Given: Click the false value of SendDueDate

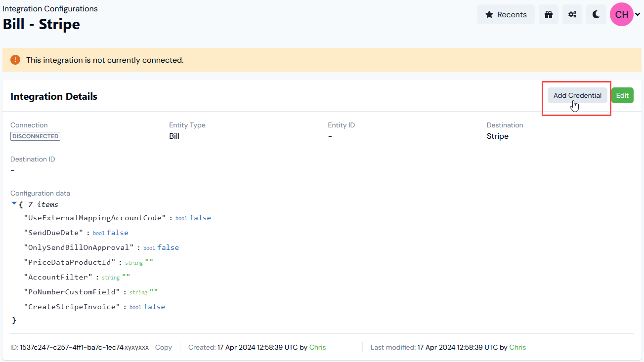Looking at the screenshot, I should [x=118, y=232].
